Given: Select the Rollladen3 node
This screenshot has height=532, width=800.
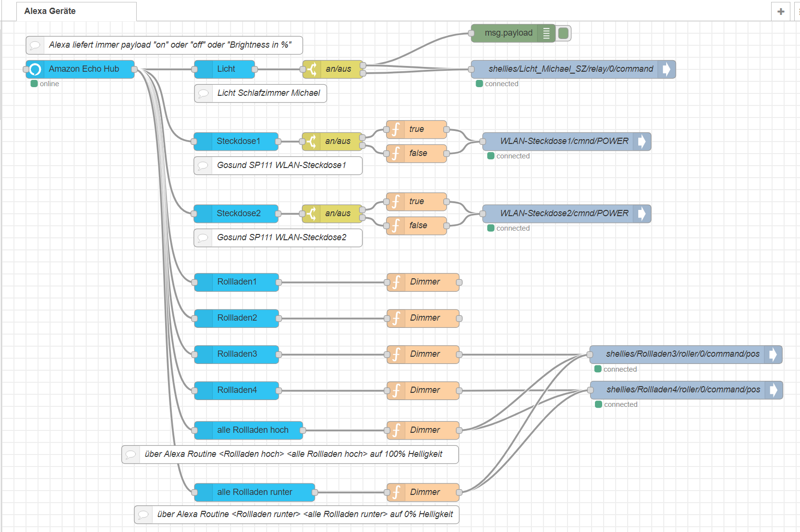Looking at the screenshot, I should pos(236,354).
